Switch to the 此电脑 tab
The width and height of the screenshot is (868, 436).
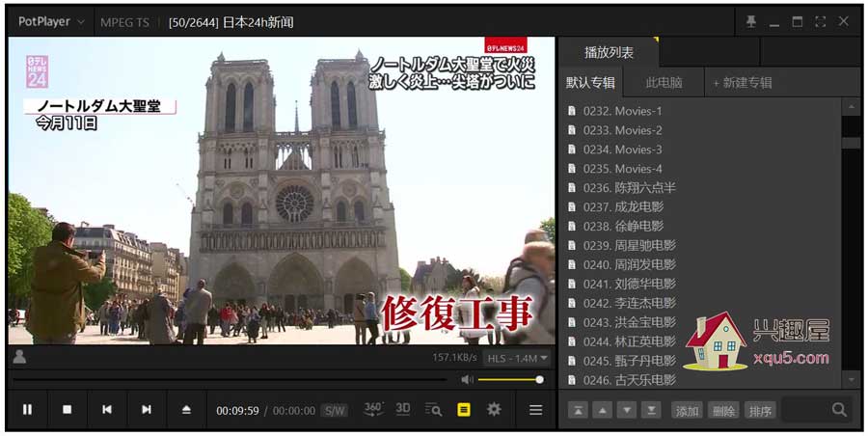tap(664, 83)
